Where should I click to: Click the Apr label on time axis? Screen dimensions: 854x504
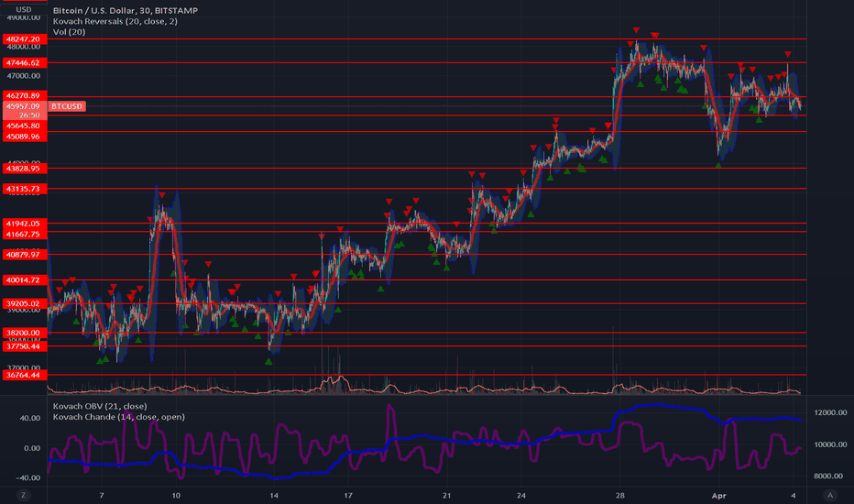click(x=719, y=495)
